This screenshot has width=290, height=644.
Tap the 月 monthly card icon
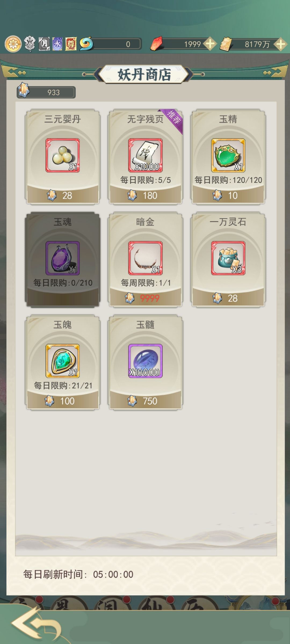[x=44, y=44]
